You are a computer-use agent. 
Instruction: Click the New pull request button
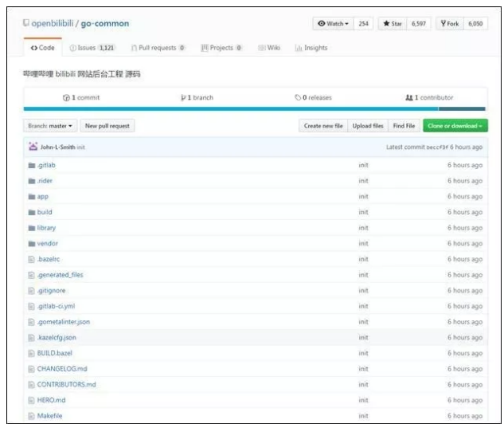pyautogui.click(x=107, y=126)
